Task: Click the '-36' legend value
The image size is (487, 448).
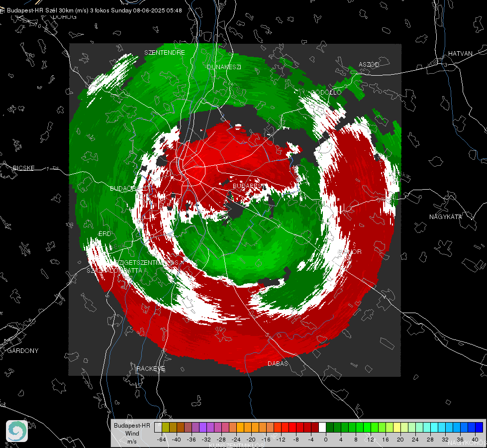Action: click(192, 440)
